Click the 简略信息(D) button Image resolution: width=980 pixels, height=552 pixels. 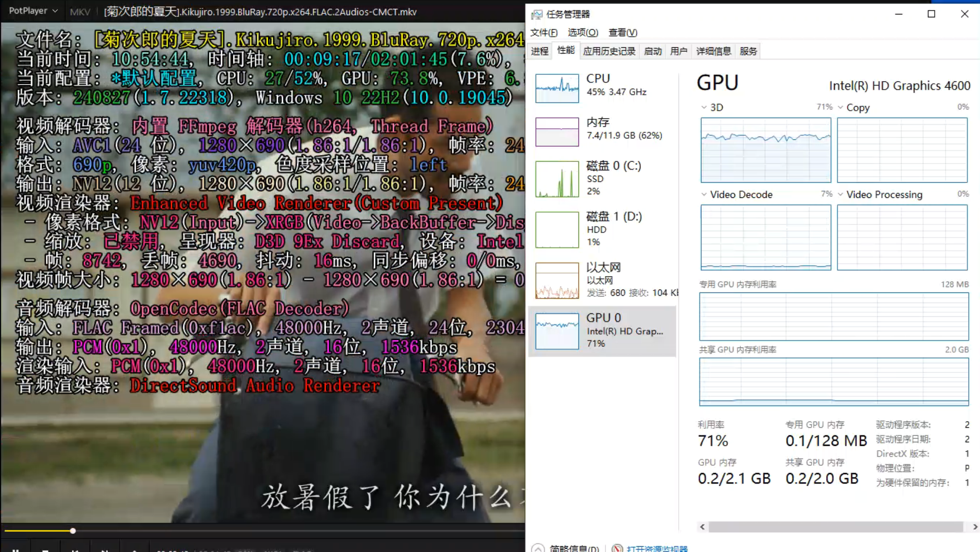click(x=574, y=548)
